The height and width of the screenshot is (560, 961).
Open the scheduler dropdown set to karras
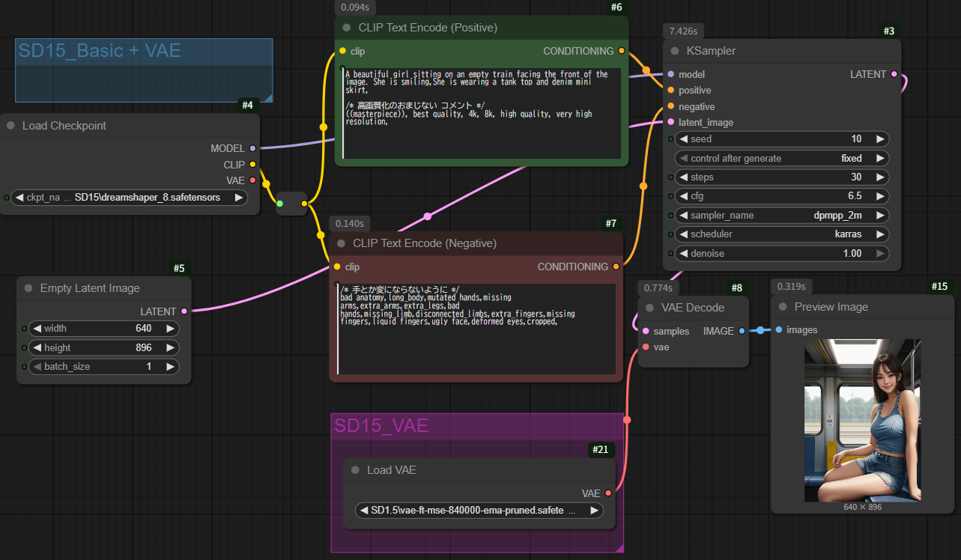coord(781,234)
